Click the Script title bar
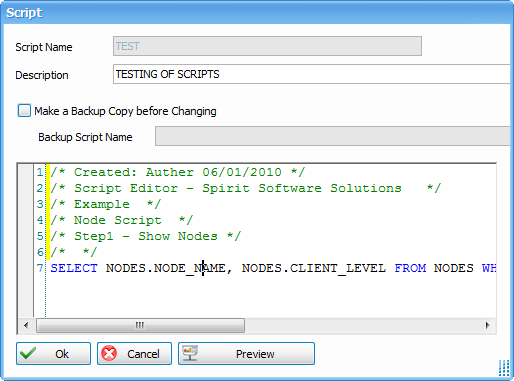The width and height of the screenshot is (514, 381). pyautogui.click(x=257, y=13)
